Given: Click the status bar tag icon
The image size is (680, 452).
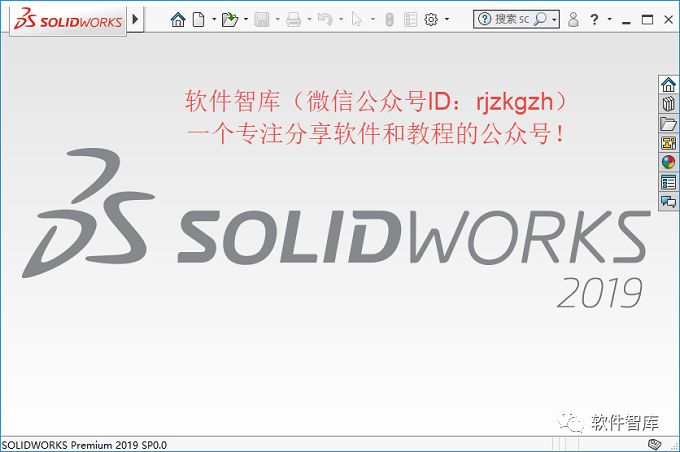Looking at the screenshot, I should 654,444.
